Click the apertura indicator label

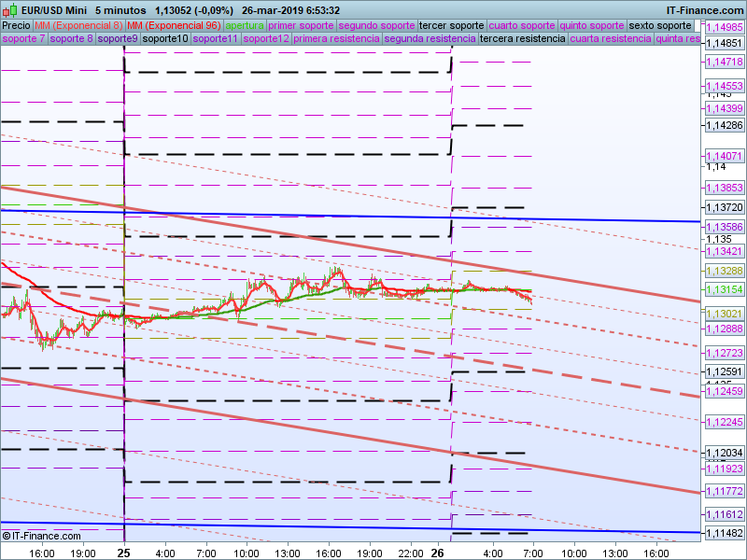pyautogui.click(x=245, y=24)
